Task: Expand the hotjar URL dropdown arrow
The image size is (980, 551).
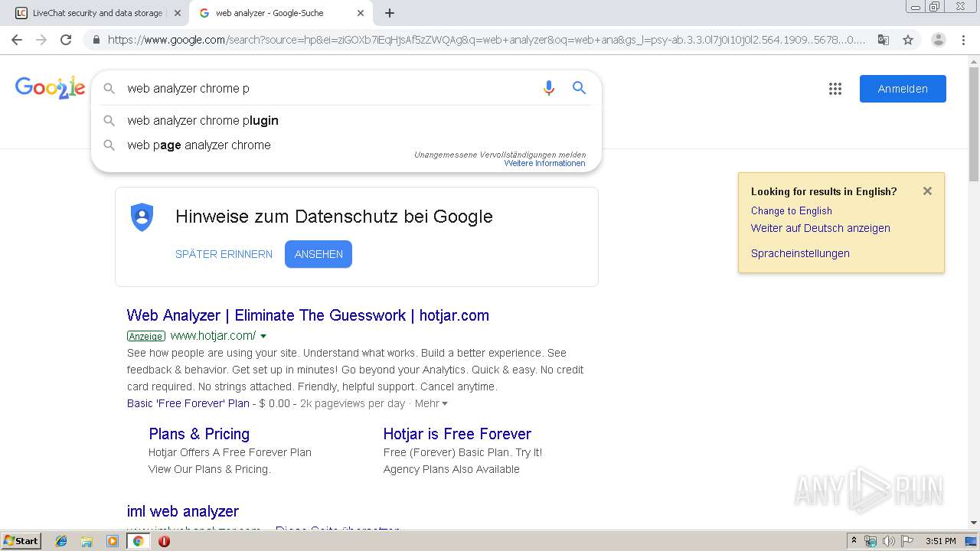Action: (263, 336)
